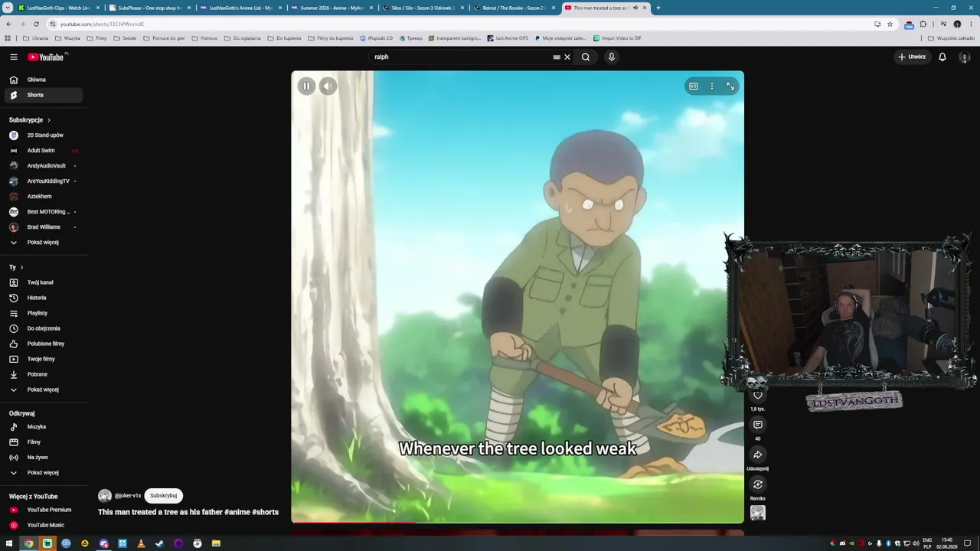Share this Short
This screenshot has width=980, height=551.
tap(758, 455)
